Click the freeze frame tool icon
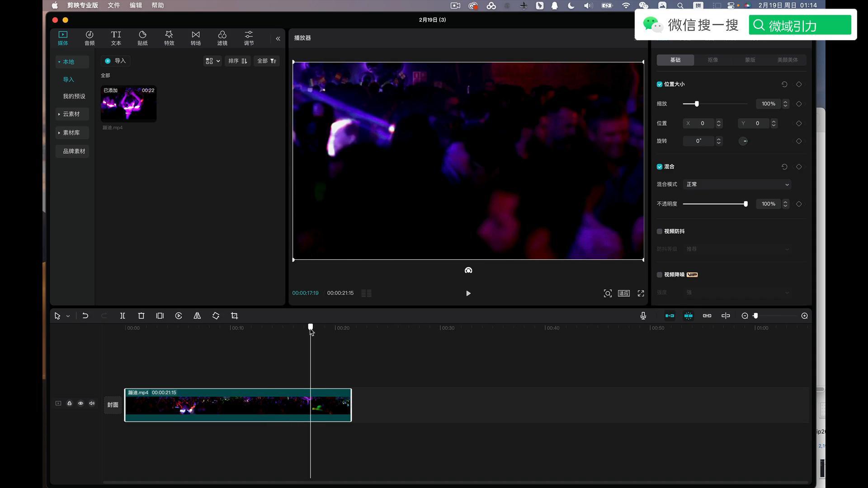Screen dimensions: 868x488 pyautogui.click(x=160, y=316)
